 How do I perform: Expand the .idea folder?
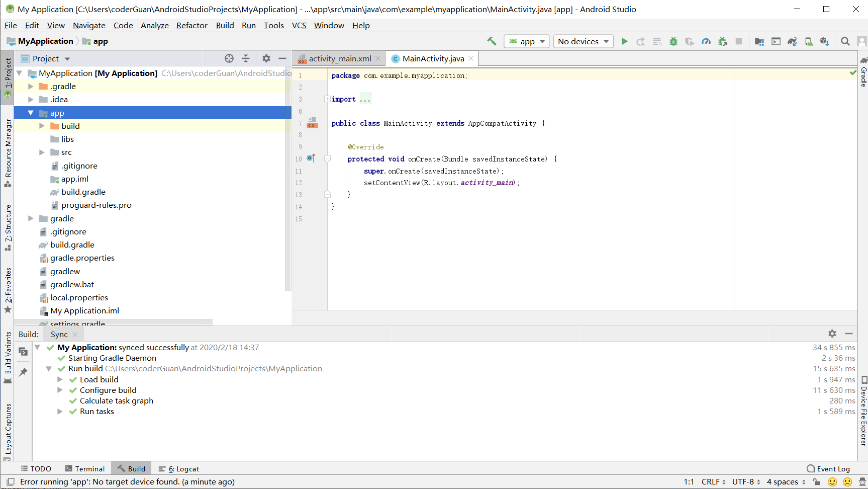pos(31,100)
